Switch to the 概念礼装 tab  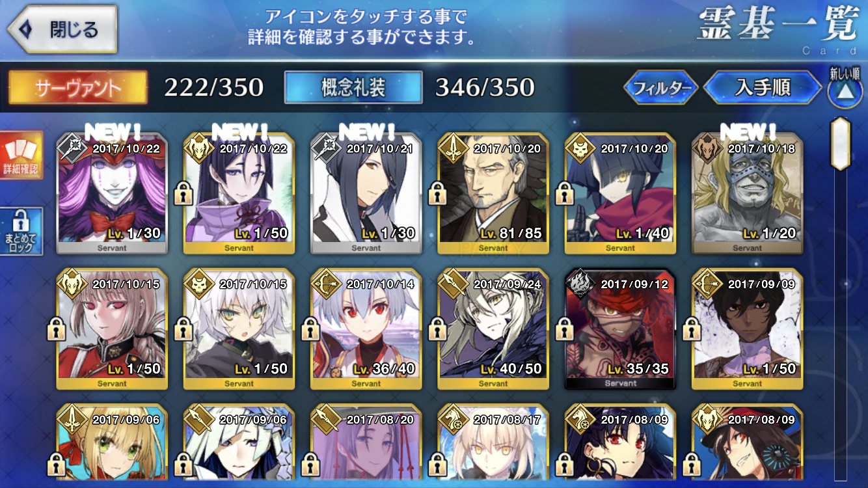coord(353,88)
